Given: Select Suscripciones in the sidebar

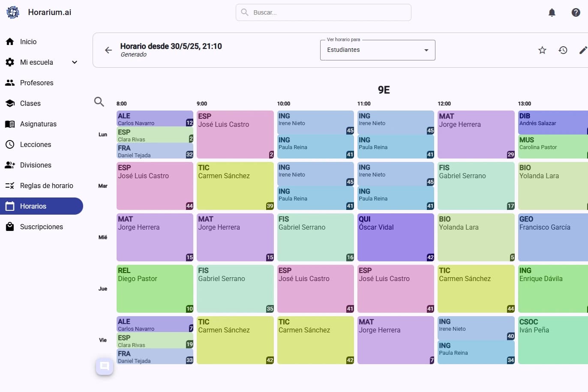Looking at the screenshot, I should (41, 227).
